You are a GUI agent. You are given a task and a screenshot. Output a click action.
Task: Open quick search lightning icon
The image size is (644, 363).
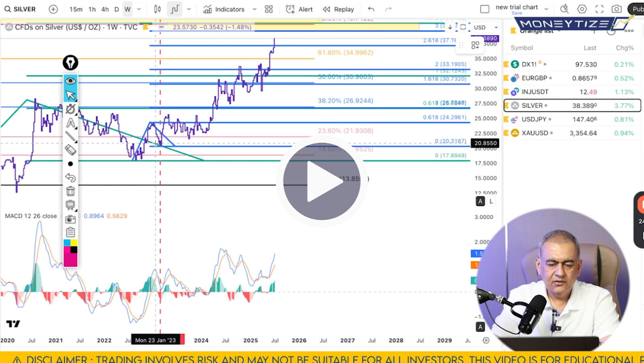pyautogui.click(x=565, y=9)
